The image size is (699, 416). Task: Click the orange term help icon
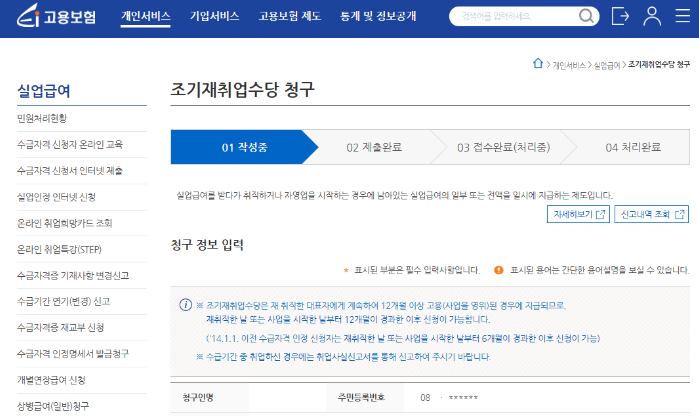(x=499, y=270)
